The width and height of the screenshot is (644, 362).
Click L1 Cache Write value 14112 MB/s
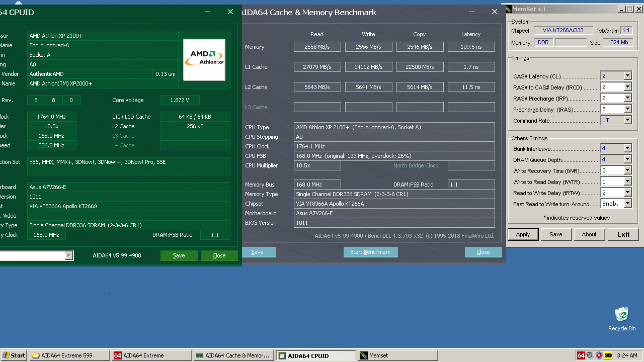coord(369,67)
